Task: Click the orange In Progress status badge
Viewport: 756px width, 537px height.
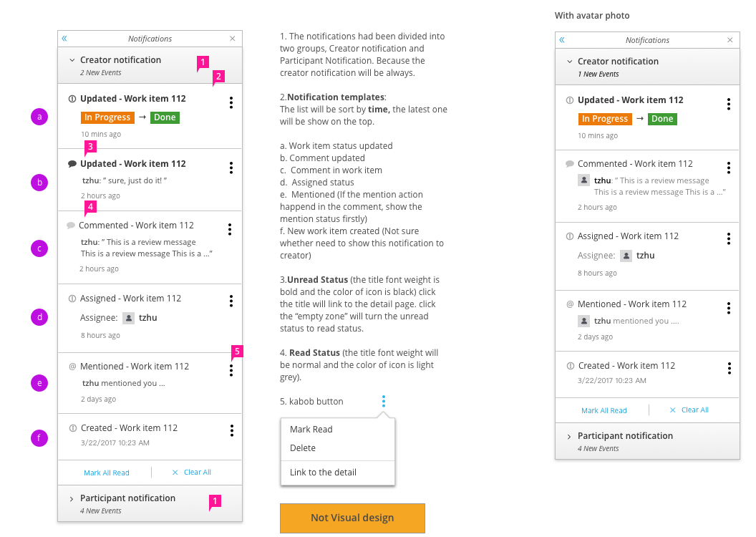Action: [x=107, y=117]
